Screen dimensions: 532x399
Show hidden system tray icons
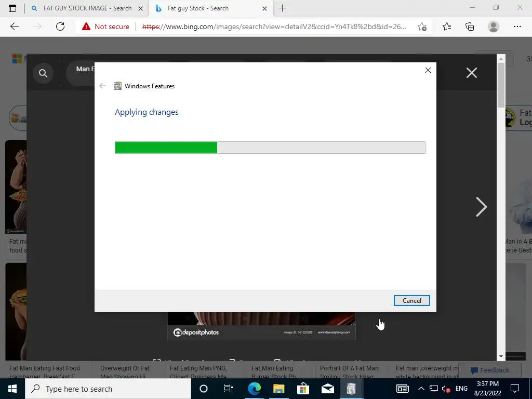[421, 389]
